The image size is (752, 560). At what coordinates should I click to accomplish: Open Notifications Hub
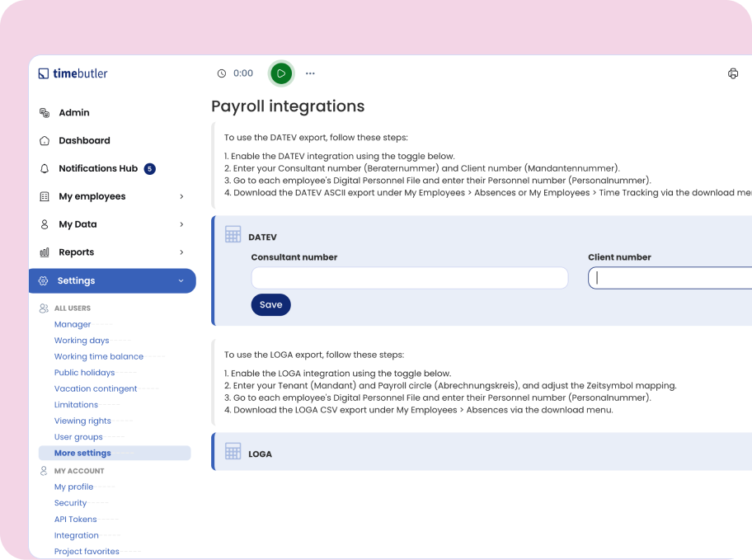pos(98,168)
